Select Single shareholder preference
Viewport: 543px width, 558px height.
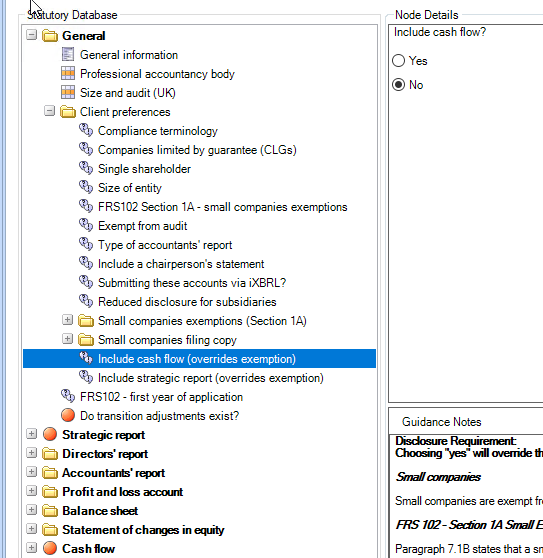[144, 169]
